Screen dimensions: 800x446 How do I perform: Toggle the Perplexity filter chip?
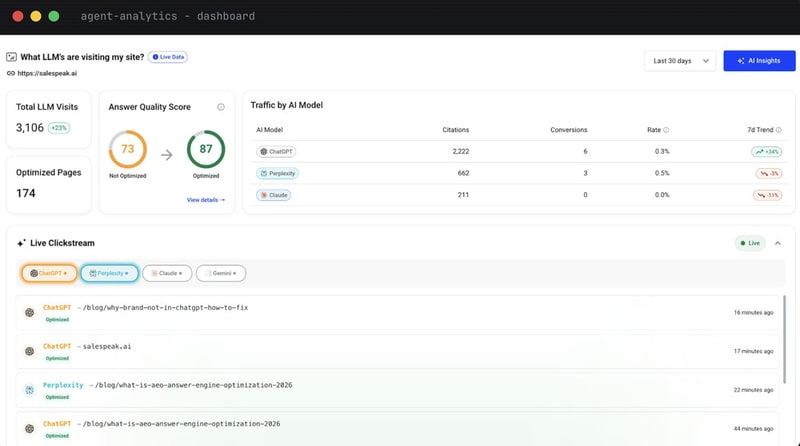pos(108,272)
